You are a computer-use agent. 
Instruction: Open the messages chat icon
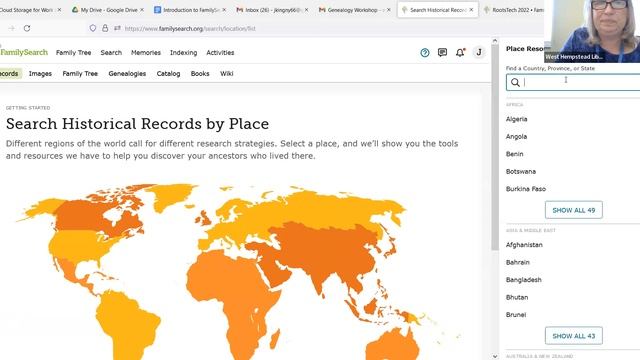coord(442,52)
